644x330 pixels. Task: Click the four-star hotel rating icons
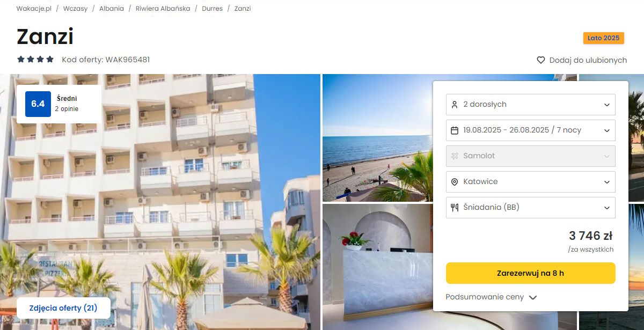coord(35,60)
